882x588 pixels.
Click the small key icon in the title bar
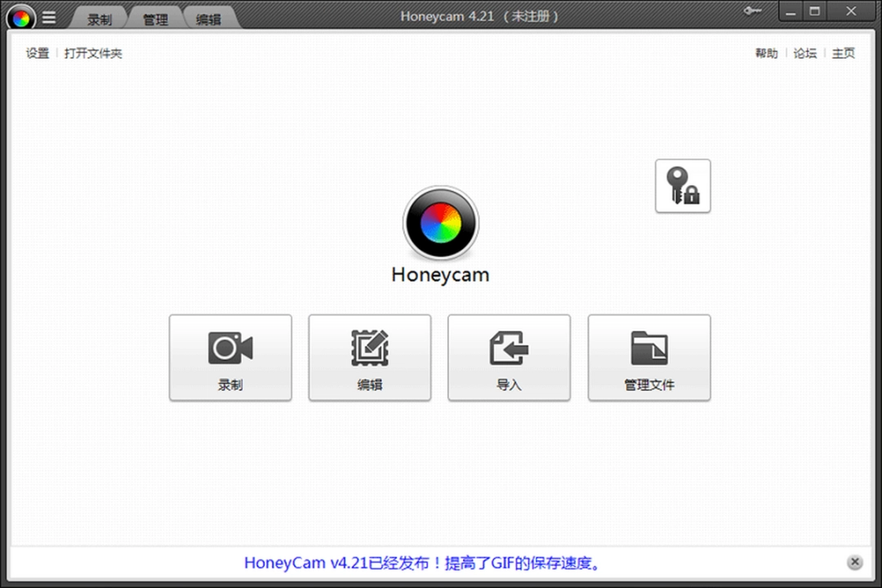752,11
